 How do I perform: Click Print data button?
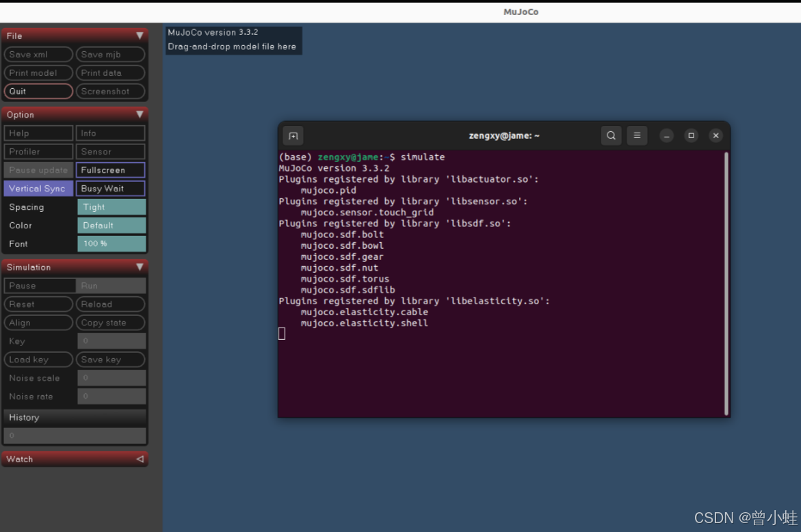[110, 73]
